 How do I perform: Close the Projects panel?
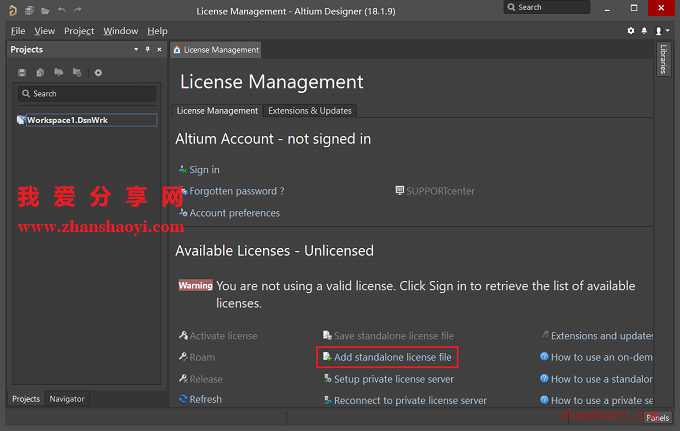pyautogui.click(x=159, y=49)
